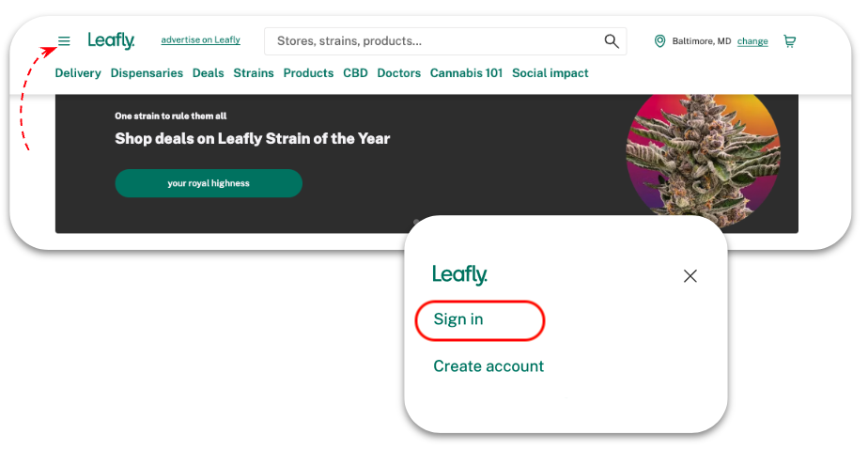Click the Leafly logo in popup

pyautogui.click(x=459, y=274)
